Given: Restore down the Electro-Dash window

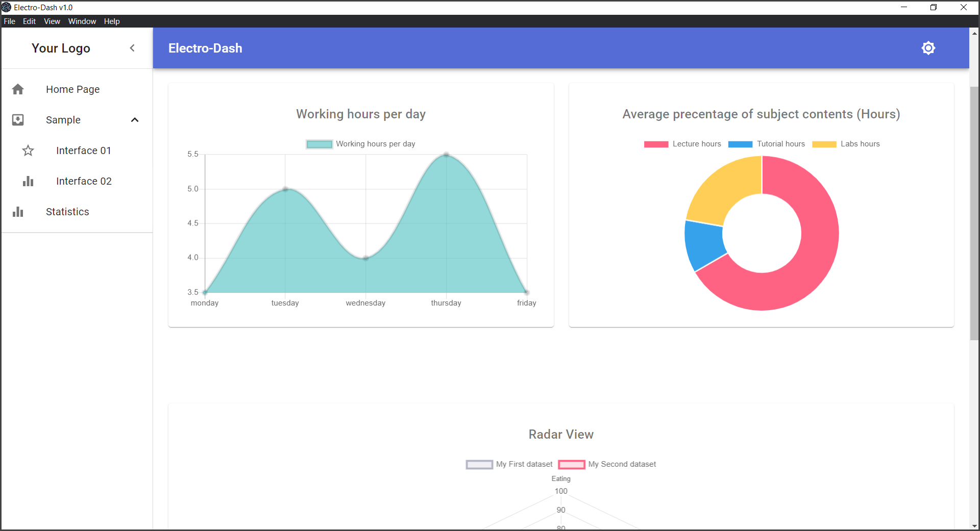Looking at the screenshot, I should [x=934, y=7].
